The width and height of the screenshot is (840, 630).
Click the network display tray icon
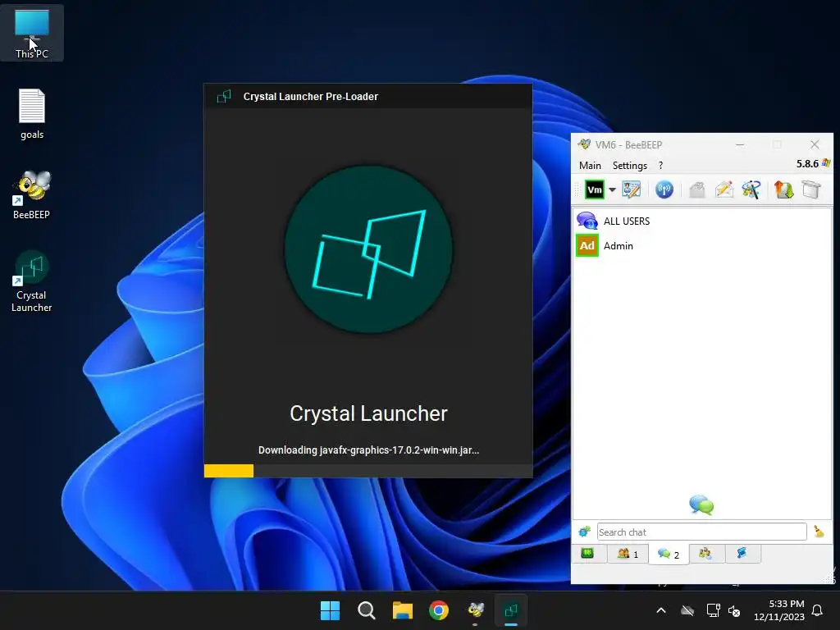point(713,610)
